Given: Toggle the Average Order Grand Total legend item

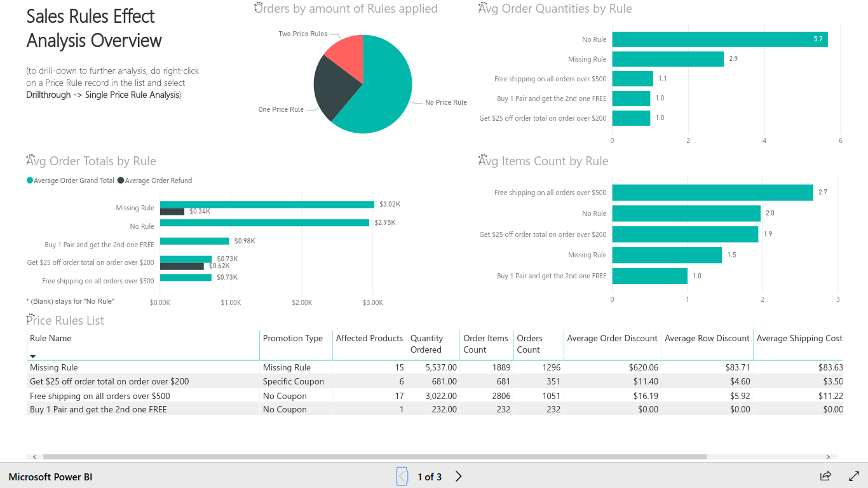Looking at the screenshot, I should pos(70,180).
